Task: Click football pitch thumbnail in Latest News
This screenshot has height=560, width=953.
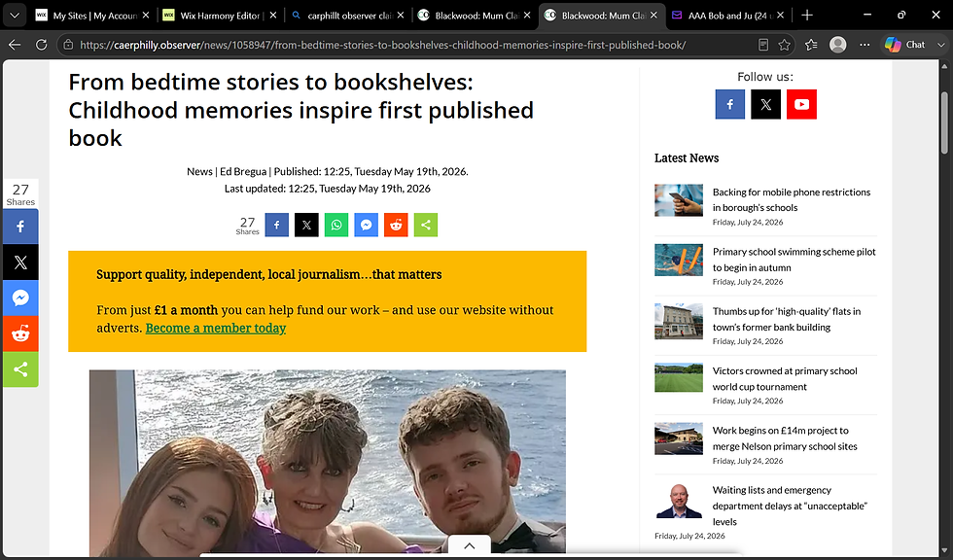Action: point(679,377)
